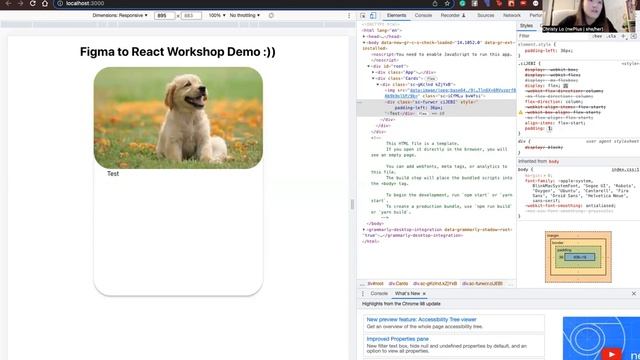
Task: Open the Network tab
Action: click(x=512, y=16)
